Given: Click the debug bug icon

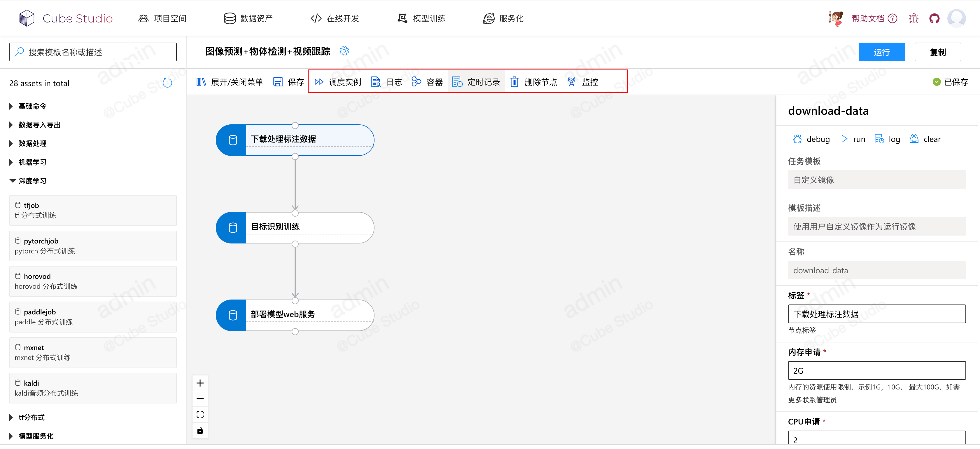Looking at the screenshot, I should (x=797, y=139).
